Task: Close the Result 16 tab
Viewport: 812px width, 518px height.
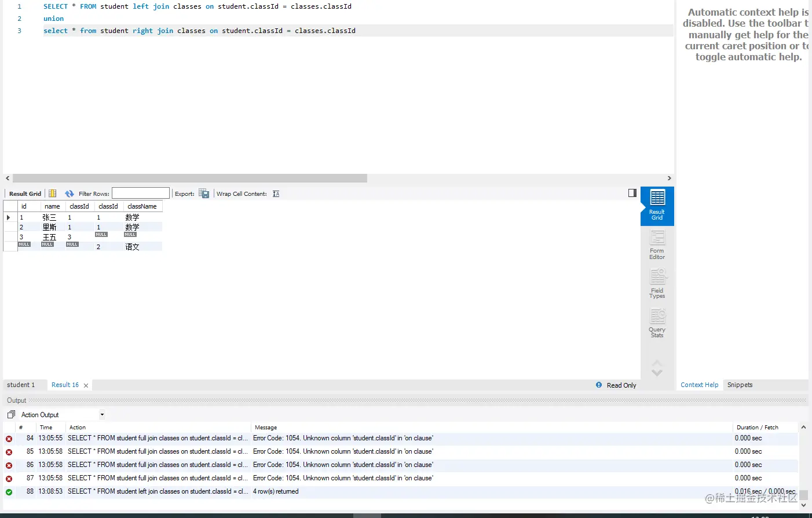Action: pos(86,385)
